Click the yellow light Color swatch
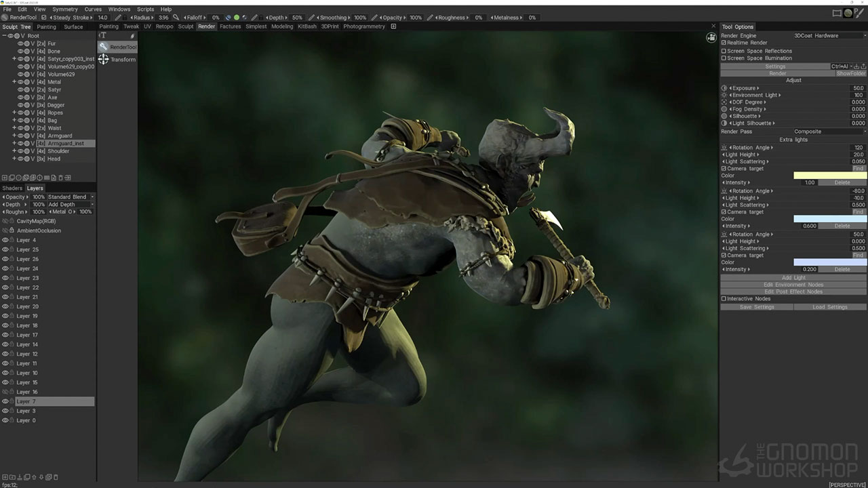This screenshot has width=868, height=488. click(830, 176)
